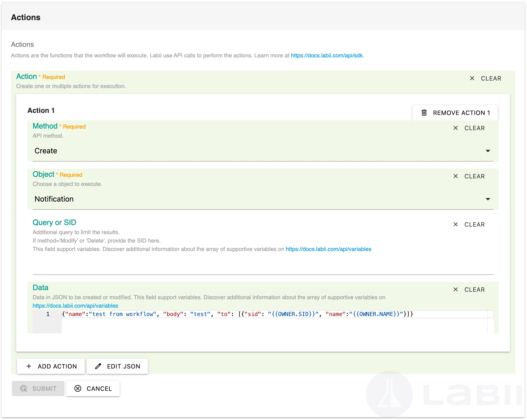
Task: Click the Method dropdown arrow
Action: click(x=488, y=151)
